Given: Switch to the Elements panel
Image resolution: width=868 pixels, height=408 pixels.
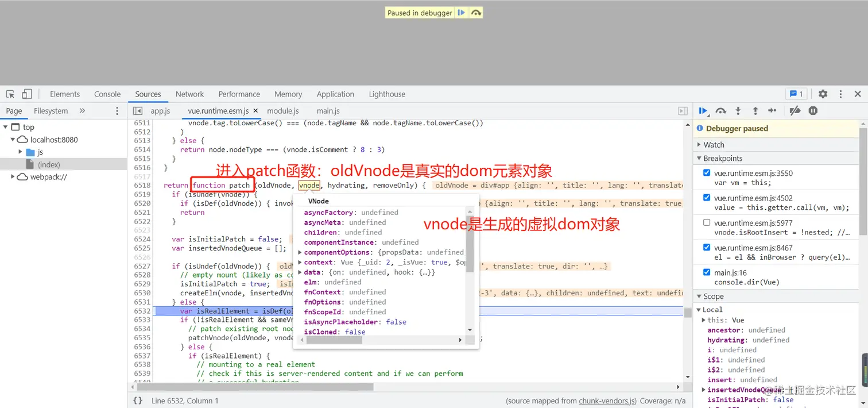Looking at the screenshot, I should [65, 94].
